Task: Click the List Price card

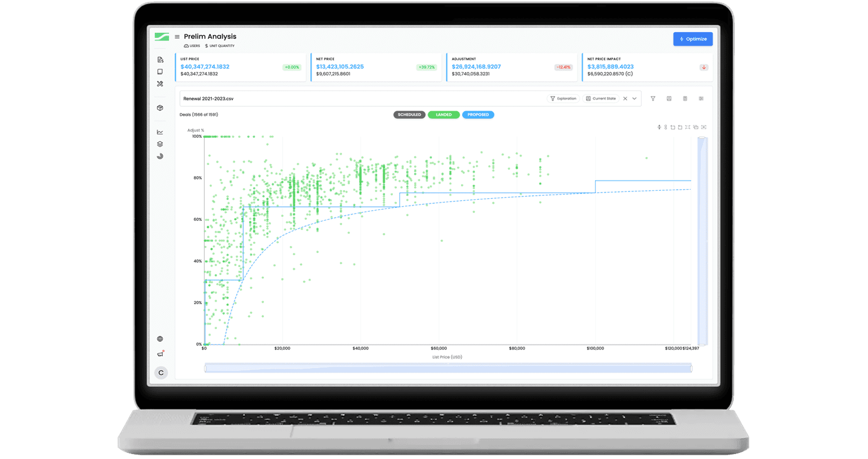Action: click(x=241, y=67)
